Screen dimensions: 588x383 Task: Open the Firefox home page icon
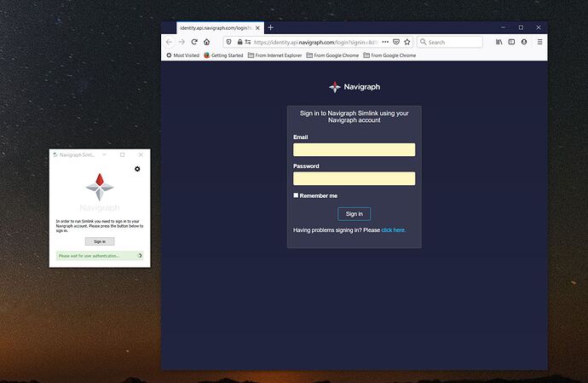click(206, 42)
